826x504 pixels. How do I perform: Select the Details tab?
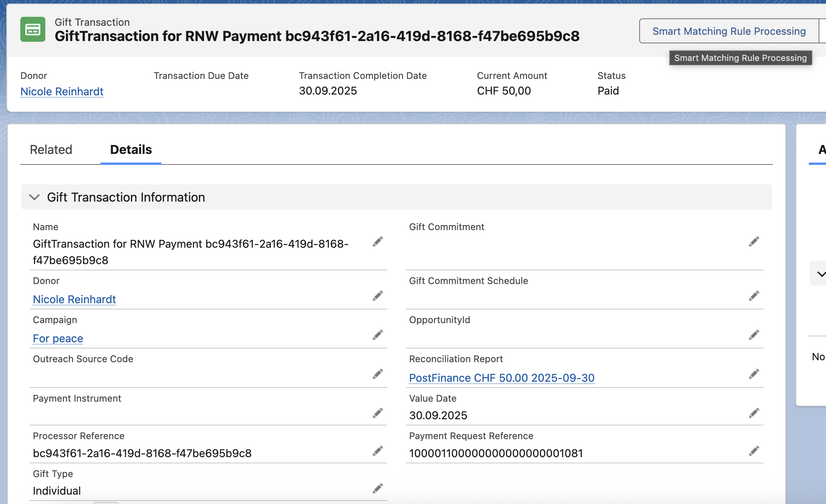coord(131,150)
